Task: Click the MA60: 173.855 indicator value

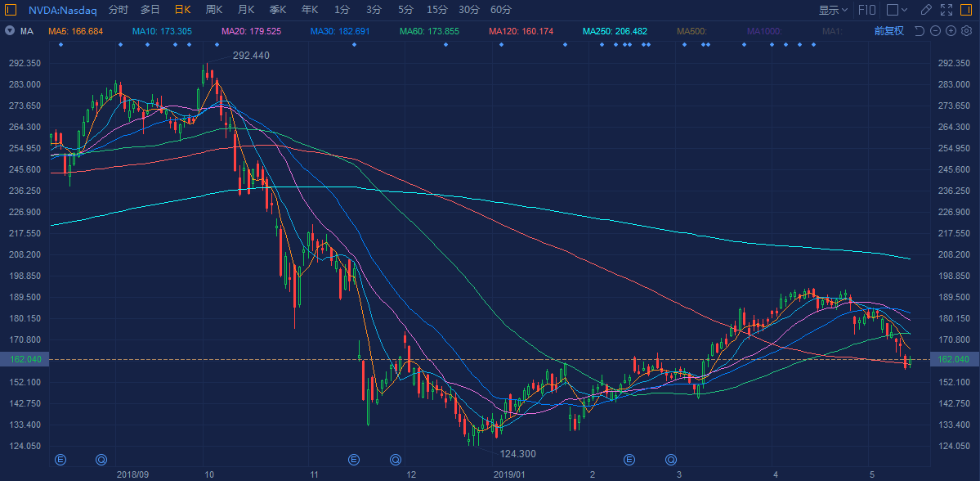Action: point(429,31)
